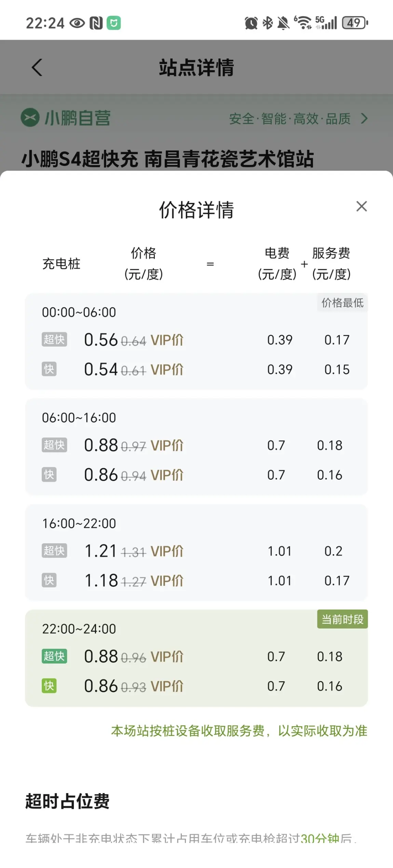This screenshot has height=868, width=393.
Task: Tap the 站点详情 page title
Action: [196, 67]
